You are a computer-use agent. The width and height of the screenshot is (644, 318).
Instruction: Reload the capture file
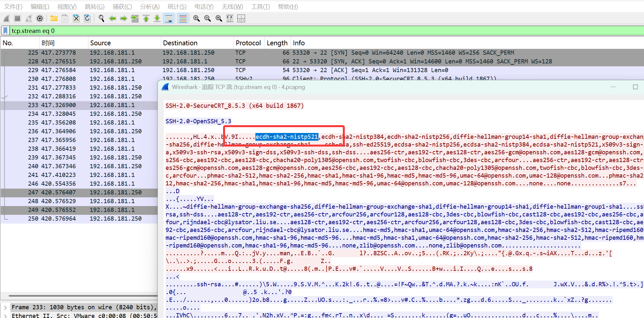[87, 18]
